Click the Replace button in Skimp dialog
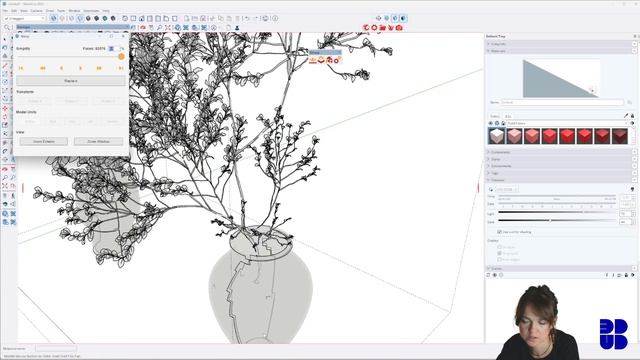 pos(71,81)
